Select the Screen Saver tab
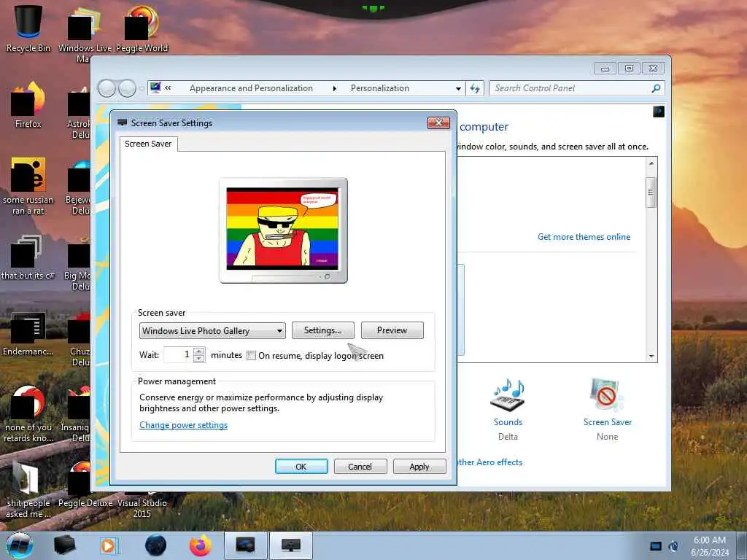The height and width of the screenshot is (560, 747). pyautogui.click(x=148, y=144)
